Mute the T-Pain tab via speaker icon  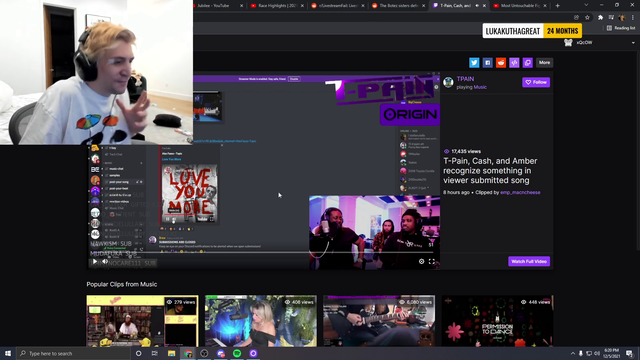(x=477, y=6)
